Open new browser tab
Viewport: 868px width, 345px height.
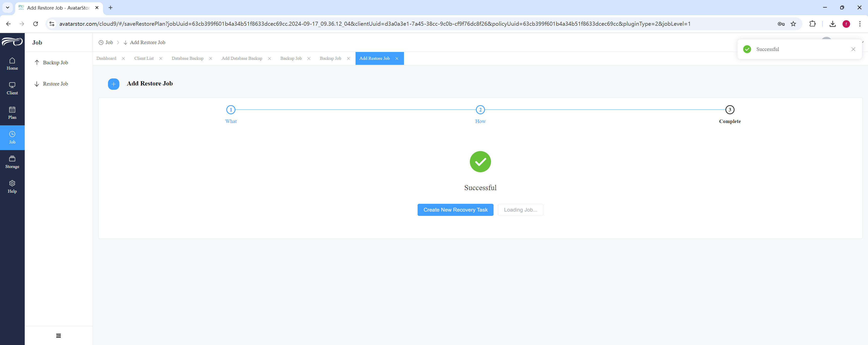111,7
